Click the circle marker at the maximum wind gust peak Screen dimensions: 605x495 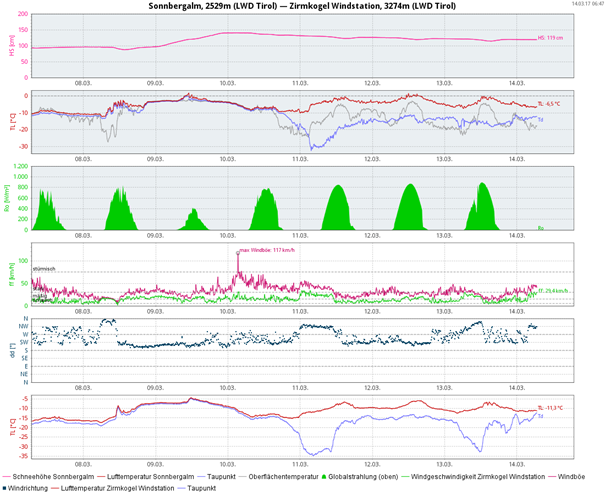[238, 253]
